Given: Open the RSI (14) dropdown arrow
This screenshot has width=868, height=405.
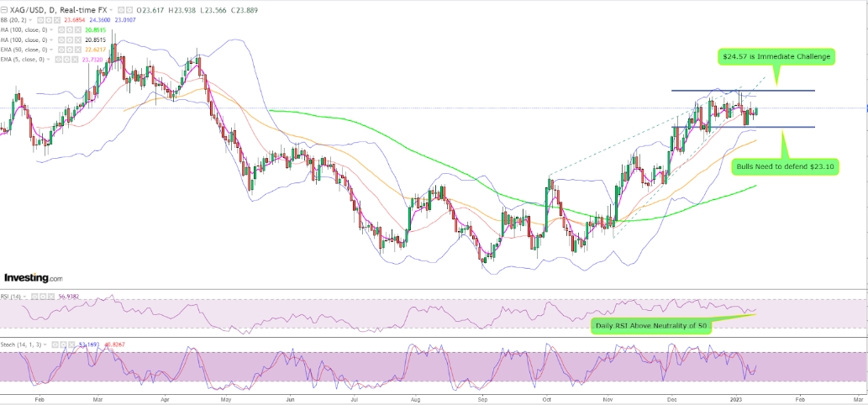Looking at the screenshot, I should (x=26, y=297).
